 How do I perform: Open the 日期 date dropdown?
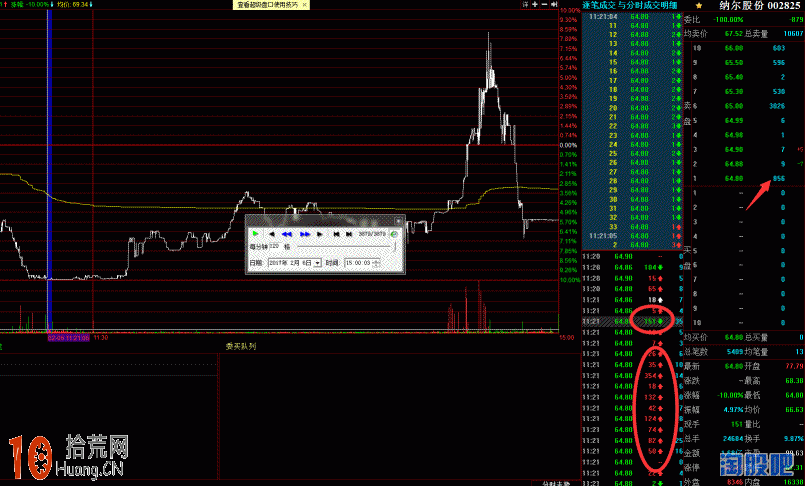click(318, 263)
